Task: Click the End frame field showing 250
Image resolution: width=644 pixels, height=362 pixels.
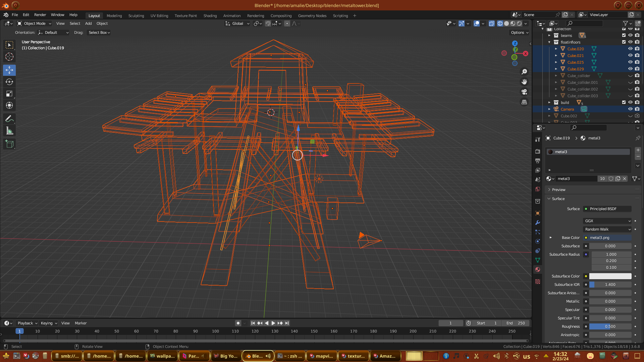Action: tap(516, 323)
